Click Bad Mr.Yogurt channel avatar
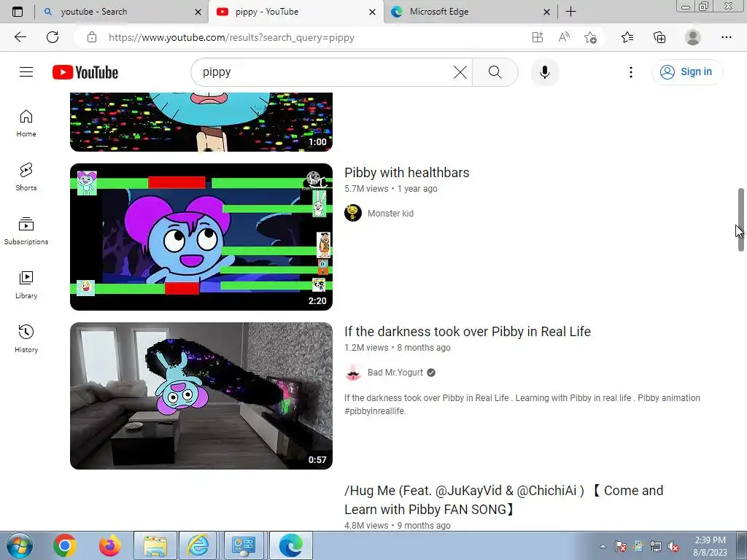 click(353, 373)
